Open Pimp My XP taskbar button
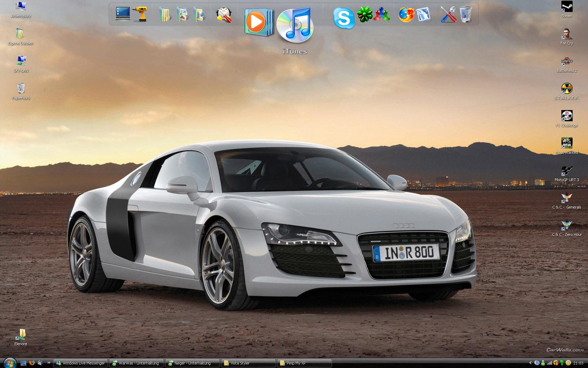Image resolution: width=588 pixels, height=368 pixels. [x=304, y=363]
